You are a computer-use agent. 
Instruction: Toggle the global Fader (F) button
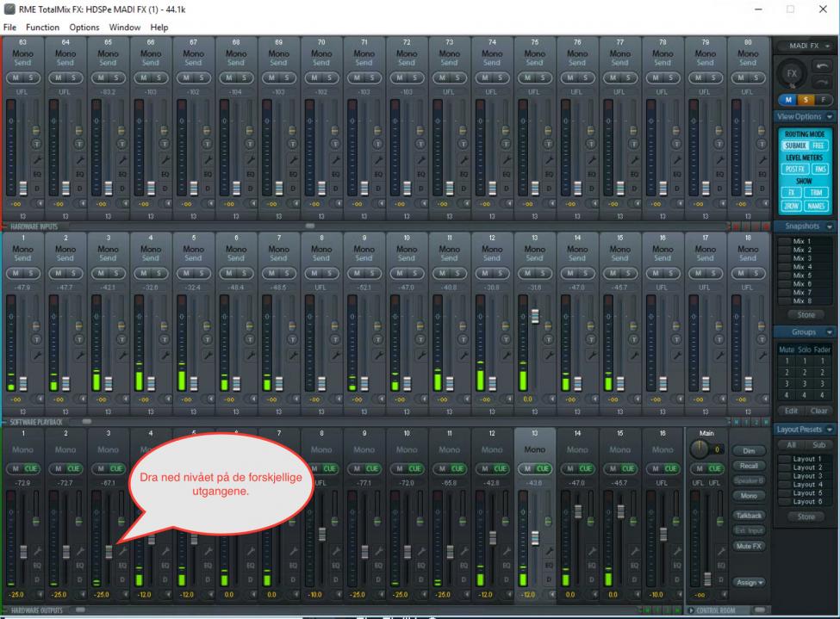(823, 100)
